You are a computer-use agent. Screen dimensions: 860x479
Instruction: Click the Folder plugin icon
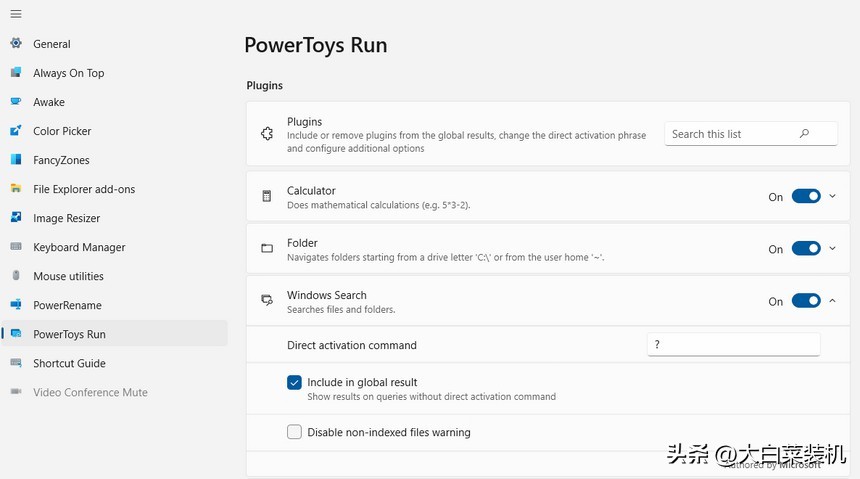pos(267,249)
